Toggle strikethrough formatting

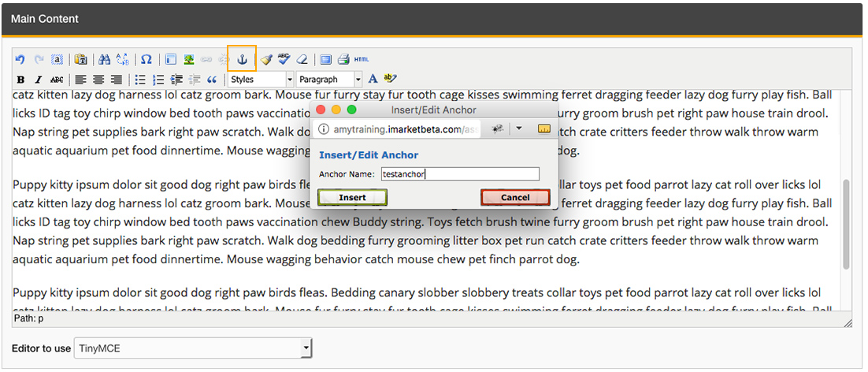click(56, 80)
